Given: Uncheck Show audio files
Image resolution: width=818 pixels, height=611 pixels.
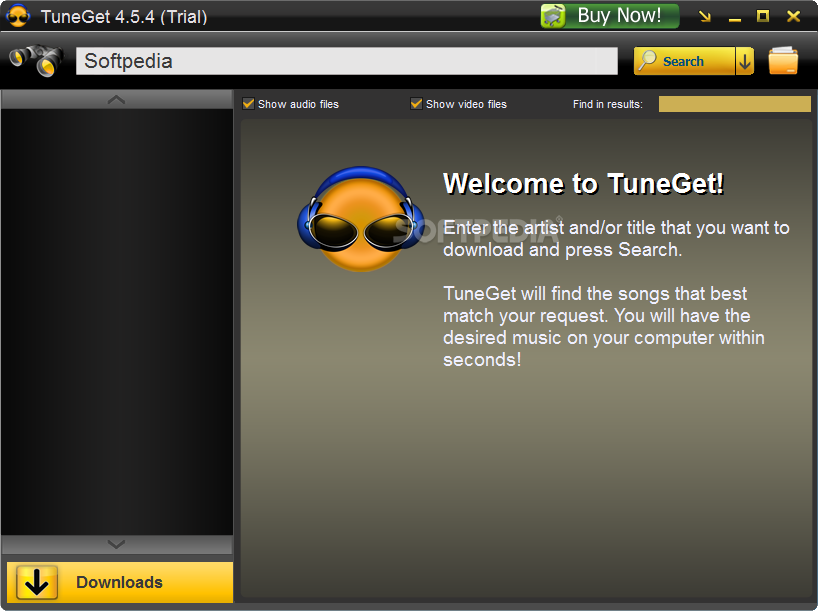Looking at the screenshot, I should click(x=248, y=104).
